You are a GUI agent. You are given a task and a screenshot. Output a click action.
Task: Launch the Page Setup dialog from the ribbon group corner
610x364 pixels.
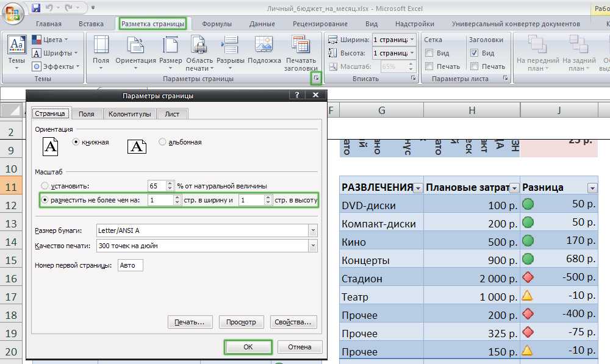(x=316, y=79)
